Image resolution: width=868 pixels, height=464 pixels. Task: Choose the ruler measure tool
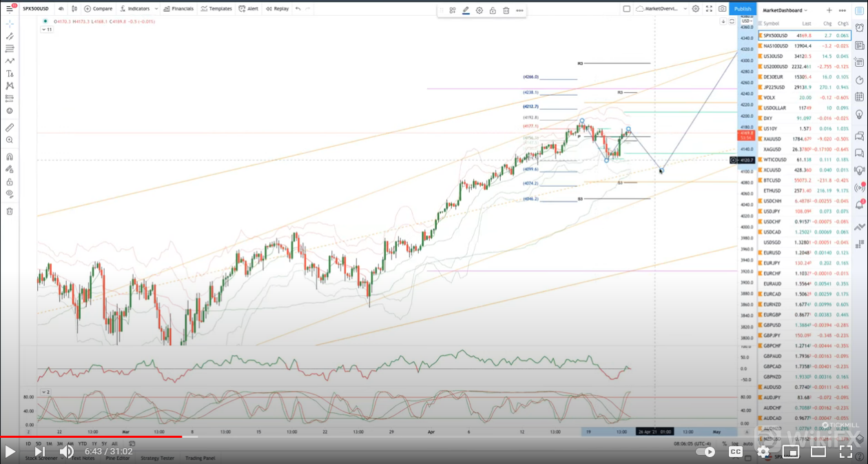[x=10, y=128]
